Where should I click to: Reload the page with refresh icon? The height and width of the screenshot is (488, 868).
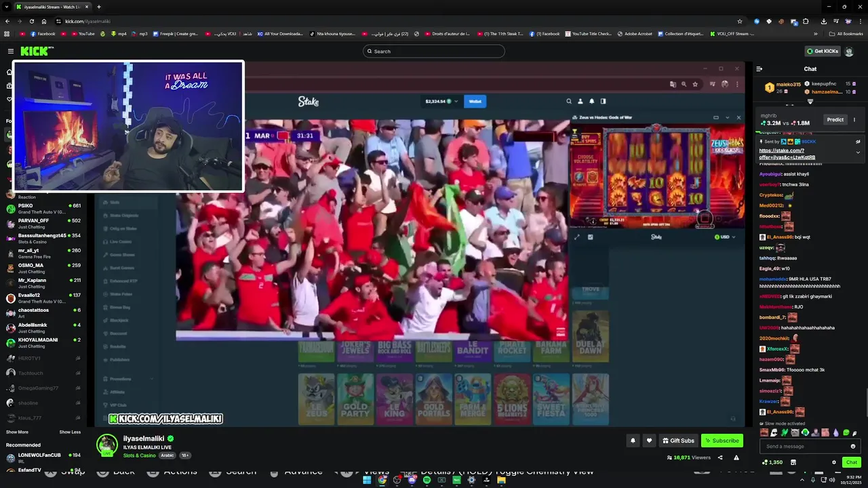[32, 21]
